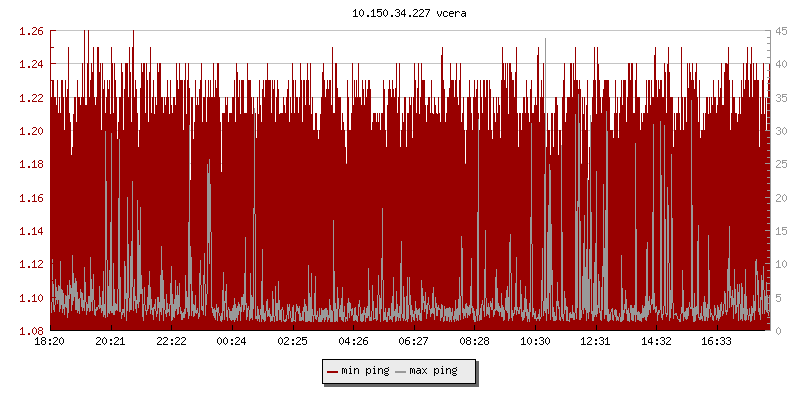Image resolution: width=800 pixels, height=400 pixels.
Task: Click the gray max ping legend swatch
Action: [x=400, y=371]
